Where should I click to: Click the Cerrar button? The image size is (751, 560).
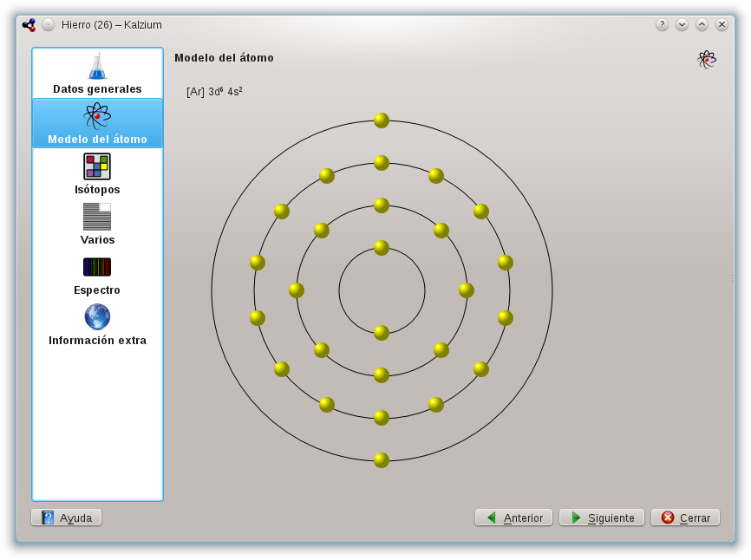(686, 518)
